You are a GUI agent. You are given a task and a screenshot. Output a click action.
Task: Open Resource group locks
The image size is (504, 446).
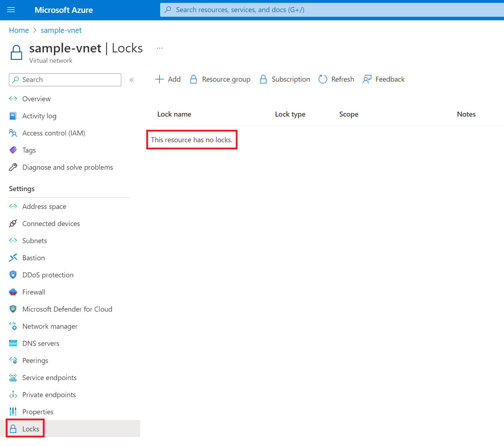(220, 79)
